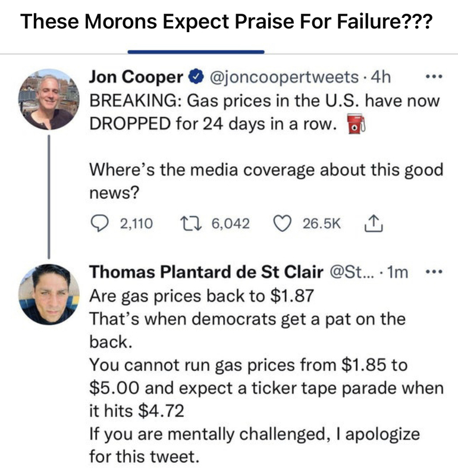Click the "These Morons Expect Praise" headline

pyautogui.click(x=225, y=22)
